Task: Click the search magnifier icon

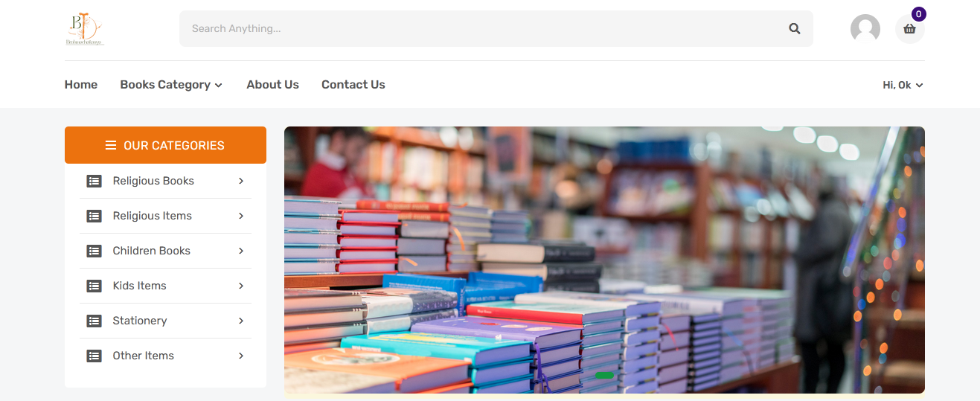Action: pyautogui.click(x=795, y=29)
